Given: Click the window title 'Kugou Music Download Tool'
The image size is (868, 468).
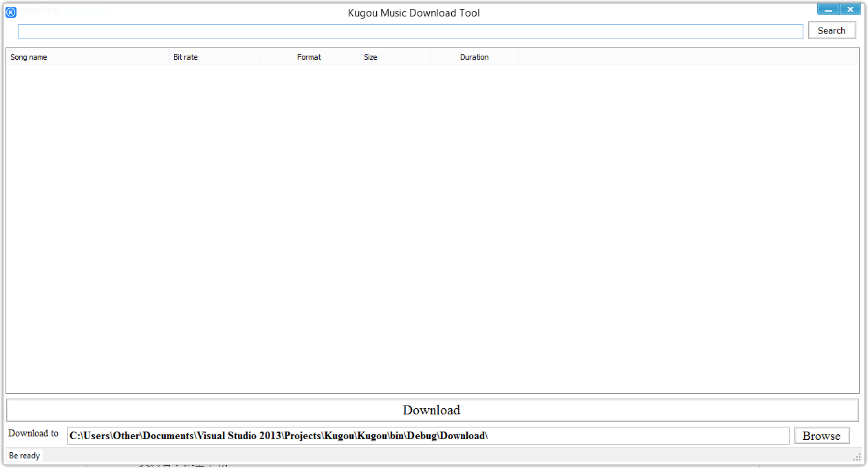Looking at the screenshot, I should [414, 13].
